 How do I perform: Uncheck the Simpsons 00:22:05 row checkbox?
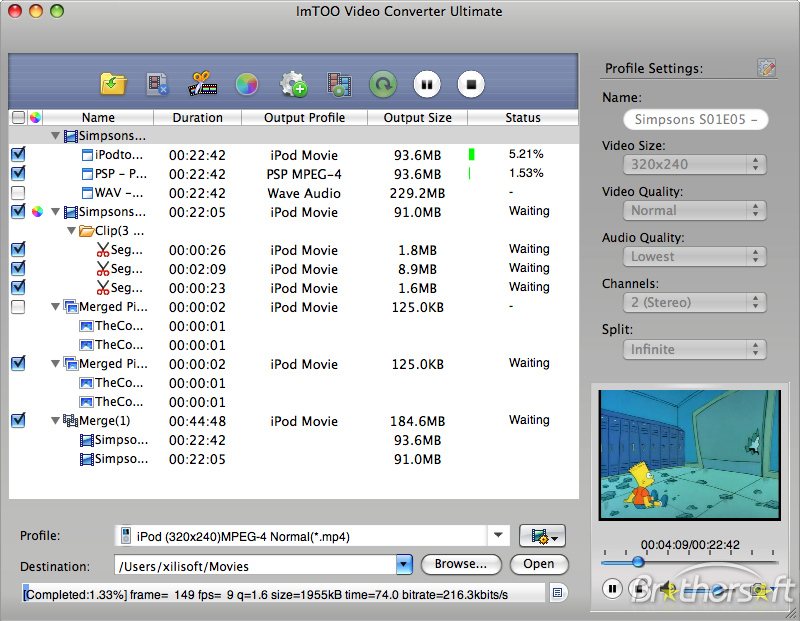[18, 211]
